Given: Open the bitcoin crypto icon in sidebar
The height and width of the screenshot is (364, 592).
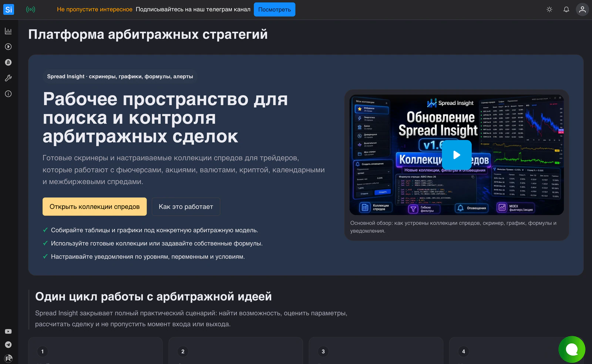Looking at the screenshot, I should [8, 63].
